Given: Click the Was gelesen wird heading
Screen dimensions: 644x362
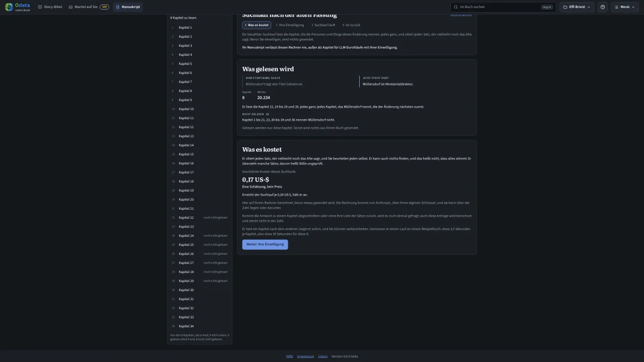Looking at the screenshot, I should click(x=268, y=69).
